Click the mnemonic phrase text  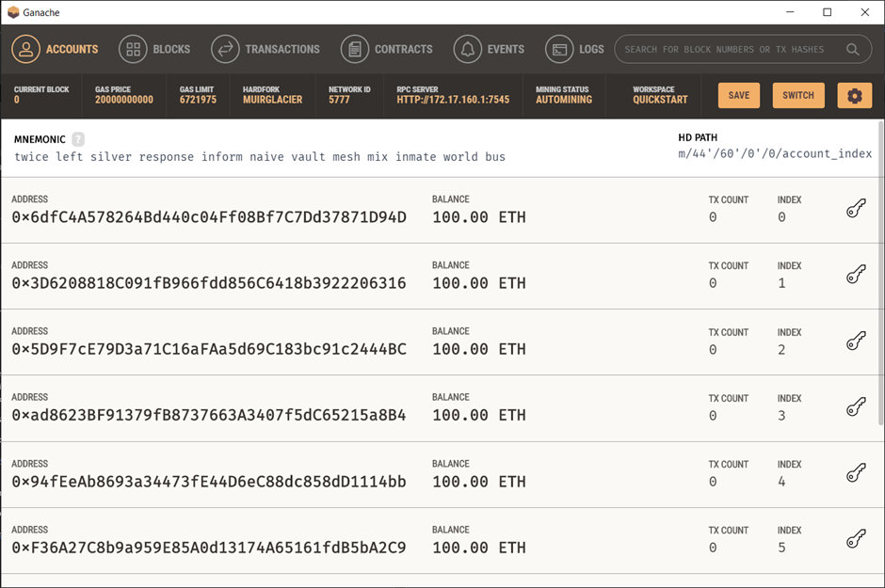260,157
